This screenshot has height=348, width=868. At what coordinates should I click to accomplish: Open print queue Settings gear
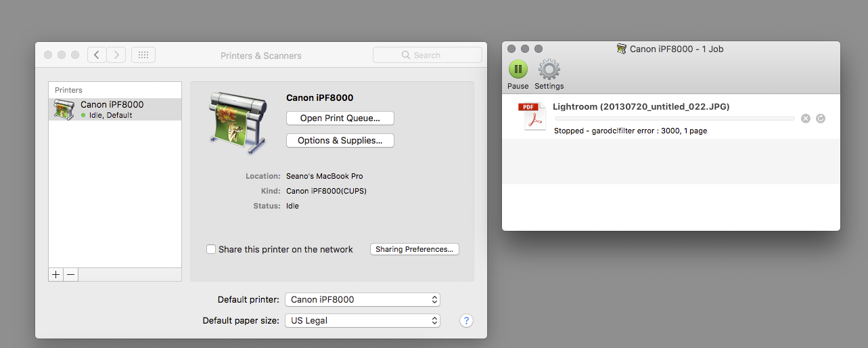[x=549, y=69]
